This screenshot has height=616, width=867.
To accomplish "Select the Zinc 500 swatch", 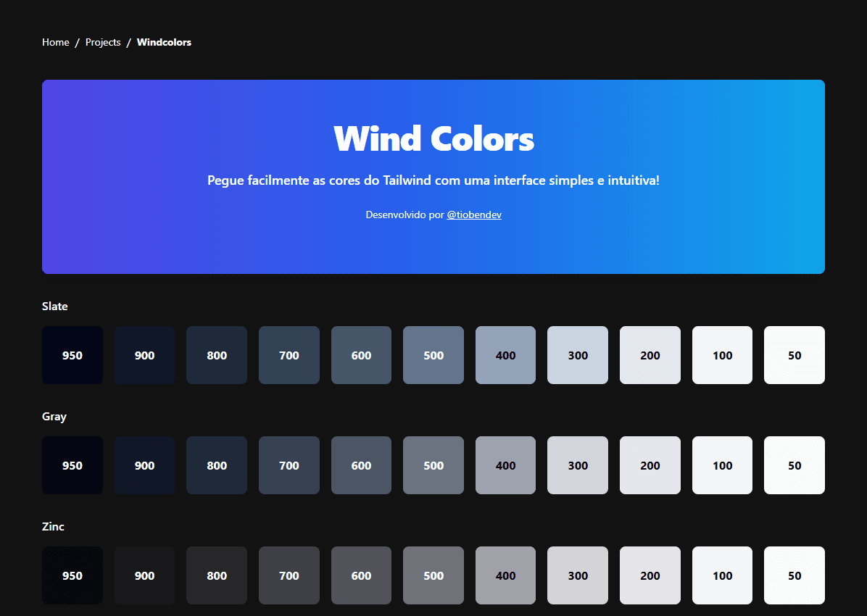I will 433,575.
